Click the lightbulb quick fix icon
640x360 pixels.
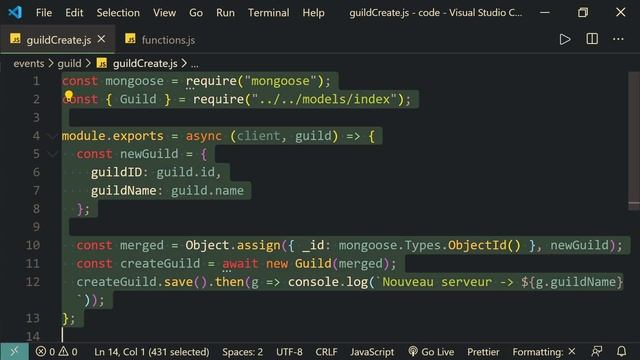tap(69, 96)
